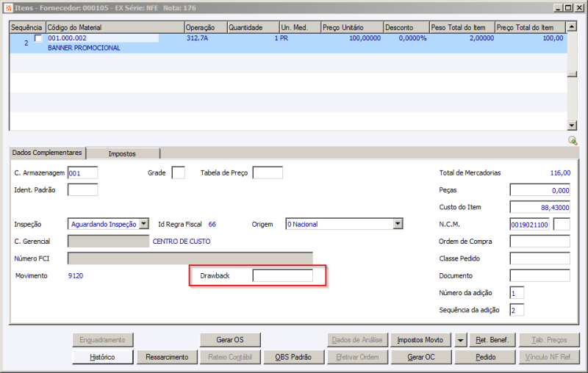Click the Ressarcimento button
The width and height of the screenshot is (588, 373).
tap(167, 358)
